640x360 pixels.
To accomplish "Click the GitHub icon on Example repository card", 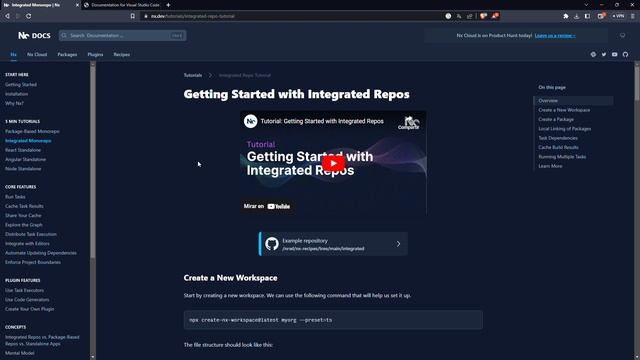I will pos(272,244).
